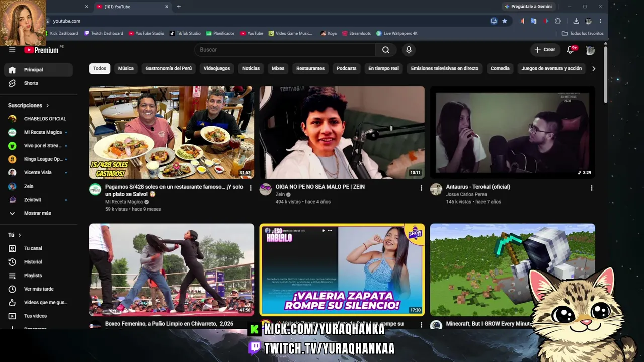644x362 pixels.
Task: Click the Pregúntale a Gemini button
Action: click(528, 7)
